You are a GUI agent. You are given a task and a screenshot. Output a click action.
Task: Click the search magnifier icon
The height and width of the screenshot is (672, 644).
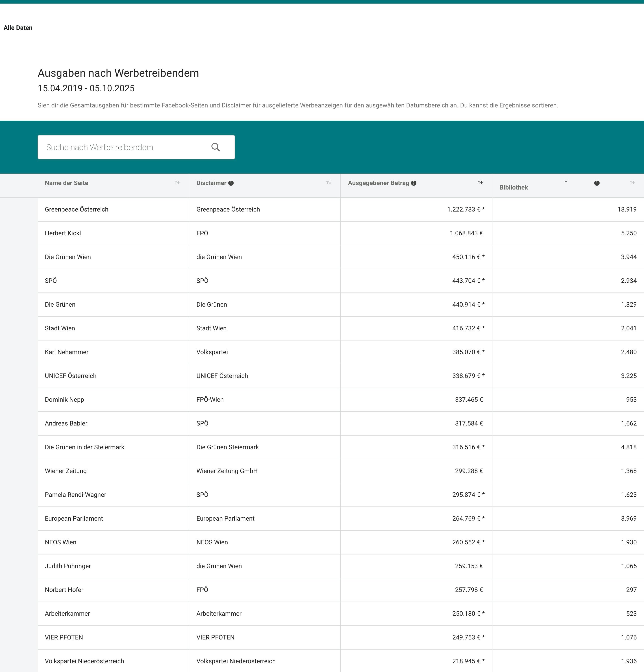(x=215, y=147)
